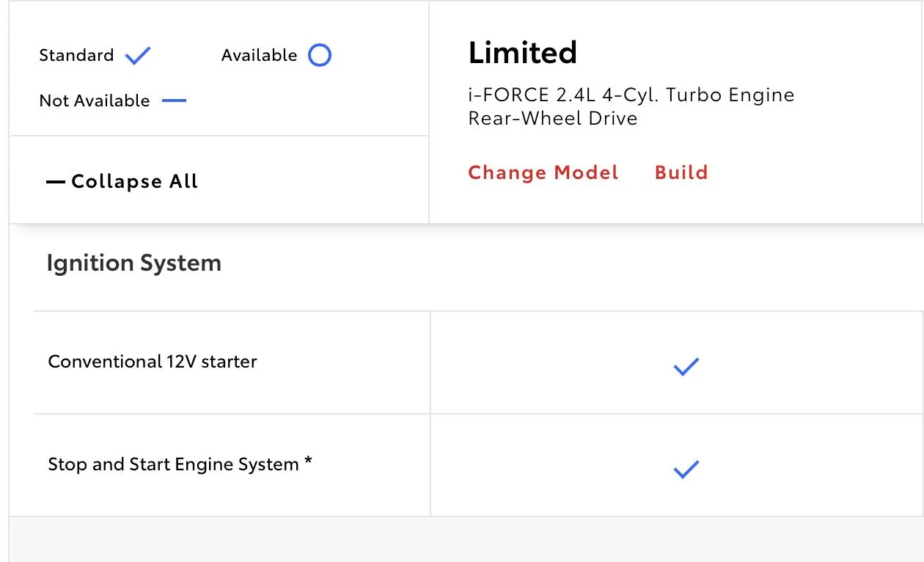The image size is (924, 562).
Task: Follow the Build link for the Limited trim
Action: click(x=681, y=172)
